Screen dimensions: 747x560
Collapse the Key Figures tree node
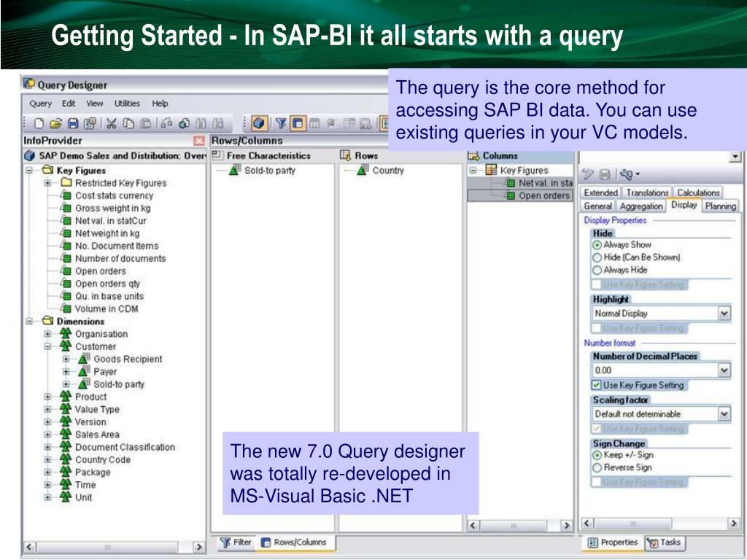click(29, 170)
